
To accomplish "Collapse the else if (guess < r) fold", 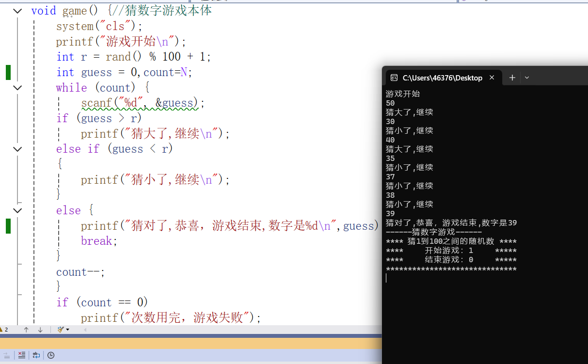I will point(17,149).
